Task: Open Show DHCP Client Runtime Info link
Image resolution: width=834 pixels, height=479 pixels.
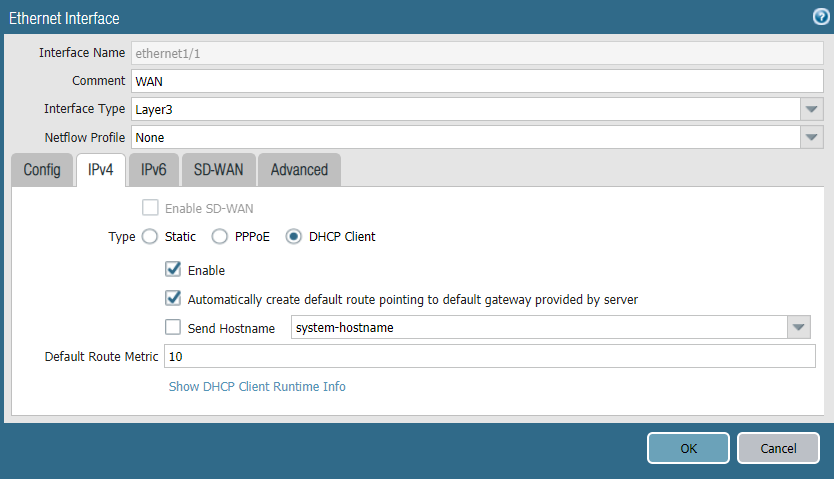Action: tap(257, 386)
